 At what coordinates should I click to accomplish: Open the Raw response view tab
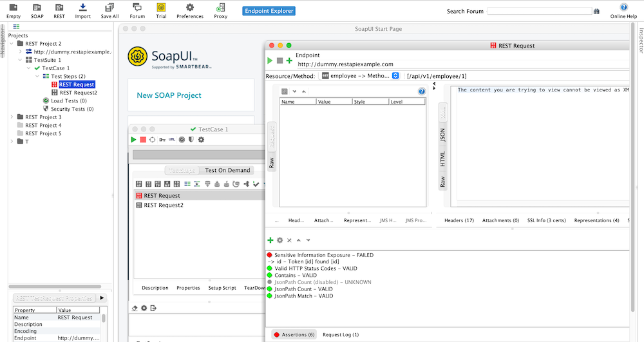point(443,182)
